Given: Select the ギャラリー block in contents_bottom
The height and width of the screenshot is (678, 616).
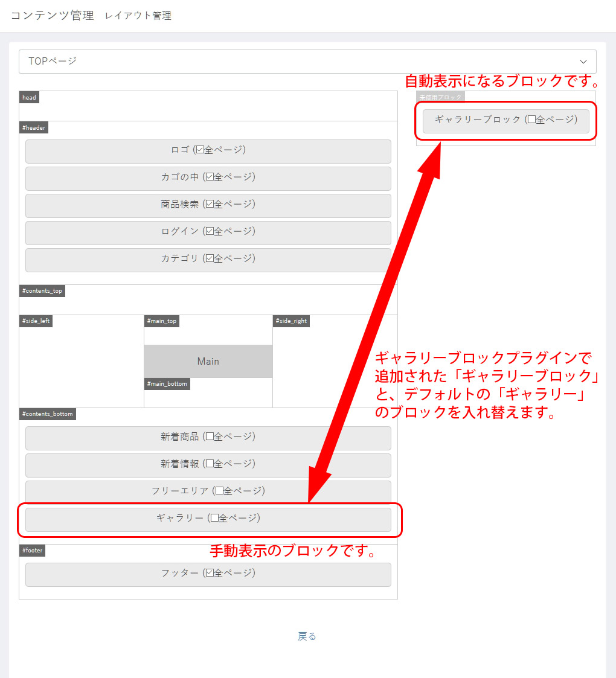Looking at the screenshot, I should point(208,520).
